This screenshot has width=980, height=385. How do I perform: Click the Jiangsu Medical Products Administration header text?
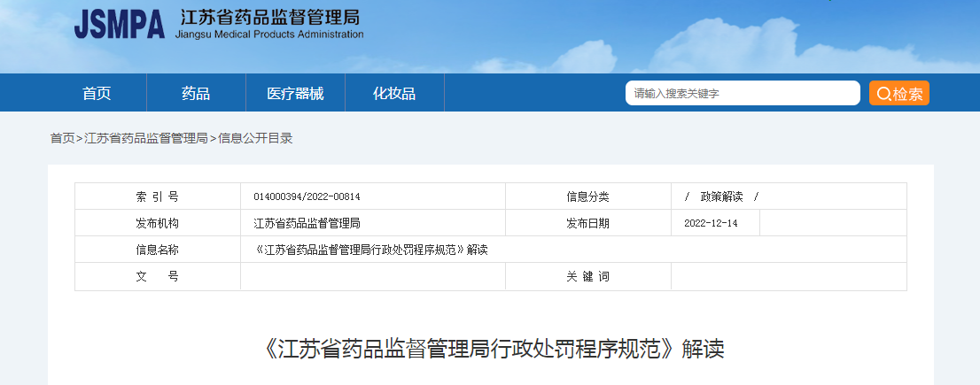(x=269, y=35)
